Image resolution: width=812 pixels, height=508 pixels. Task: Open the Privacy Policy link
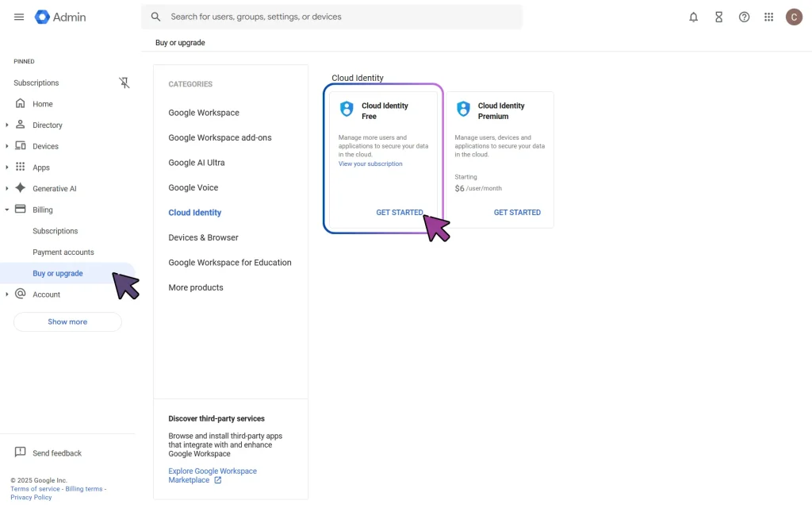31,498
